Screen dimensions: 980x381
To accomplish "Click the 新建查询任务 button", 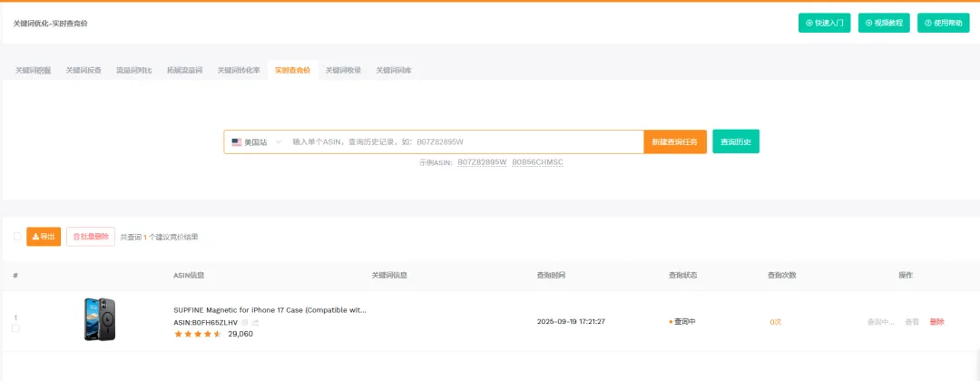I will [675, 142].
